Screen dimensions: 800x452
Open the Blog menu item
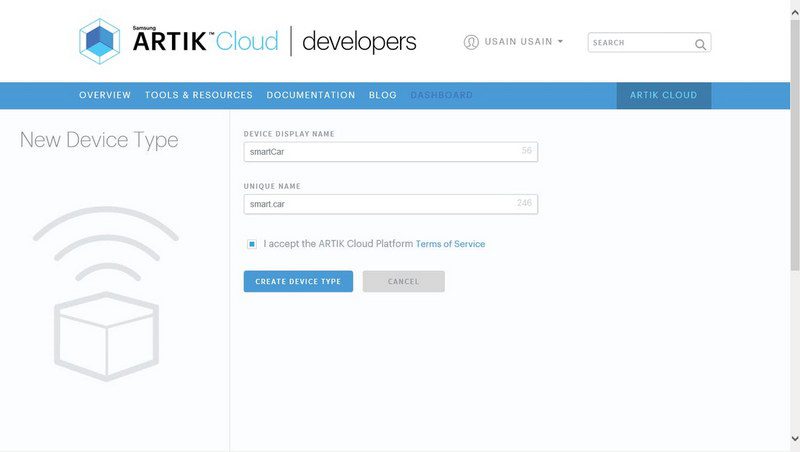pos(383,95)
